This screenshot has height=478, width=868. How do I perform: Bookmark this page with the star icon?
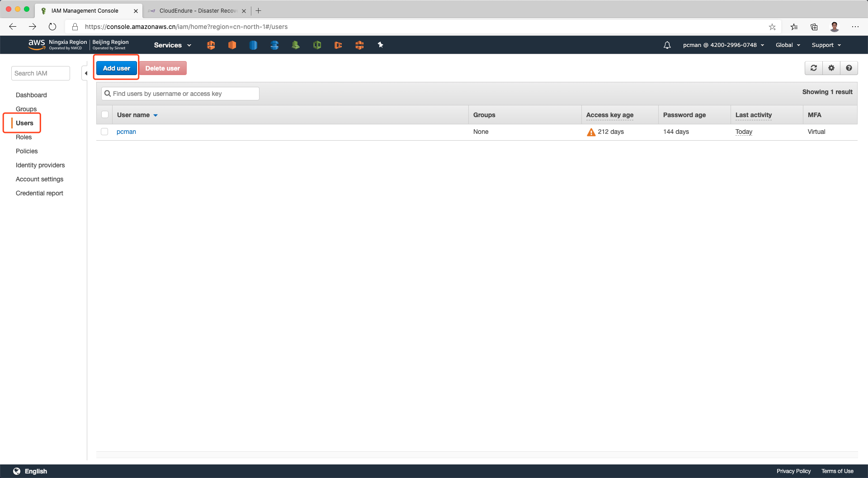772,27
